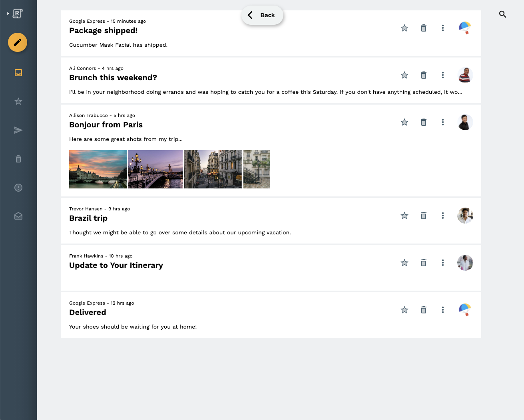The height and width of the screenshot is (420, 524).
Task: Open overflow menu for Bonjour from Paris
Action: tap(442, 122)
